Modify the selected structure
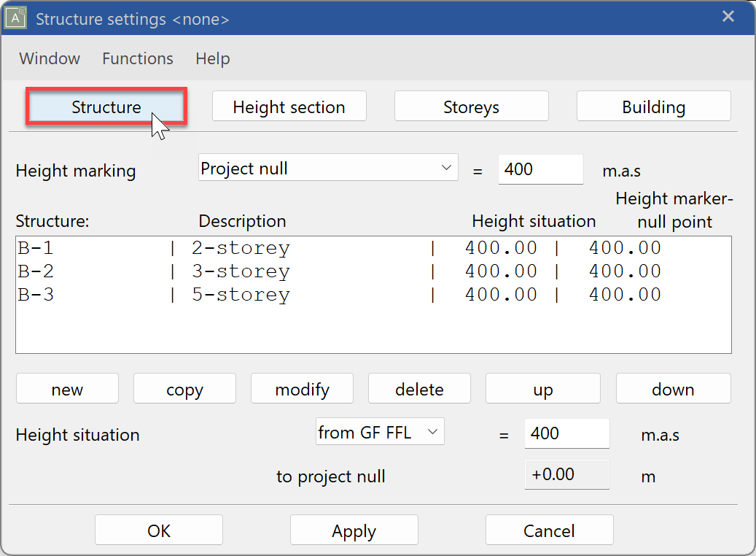The width and height of the screenshot is (756, 556). pyautogui.click(x=302, y=388)
